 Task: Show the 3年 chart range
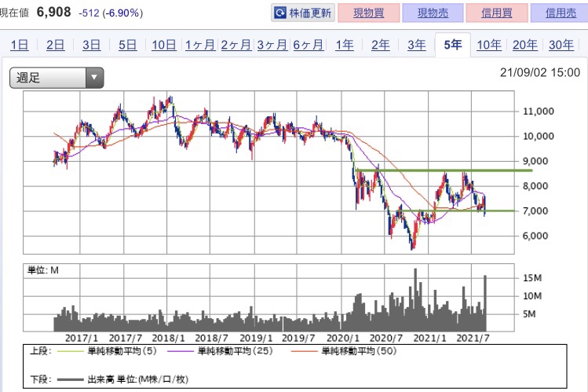[x=416, y=45]
